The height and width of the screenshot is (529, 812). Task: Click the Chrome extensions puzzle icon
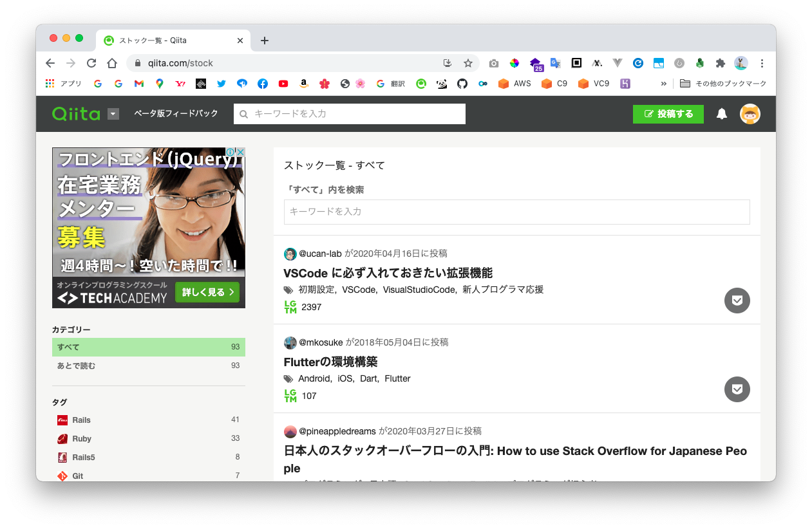[720, 63]
